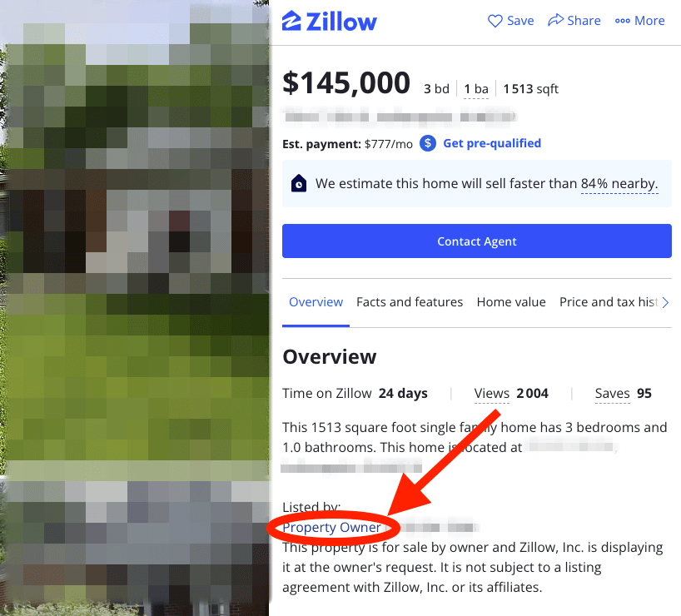Click the Share arrow icon
The height and width of the screenshot is (616, 681).
click(555, 20)
